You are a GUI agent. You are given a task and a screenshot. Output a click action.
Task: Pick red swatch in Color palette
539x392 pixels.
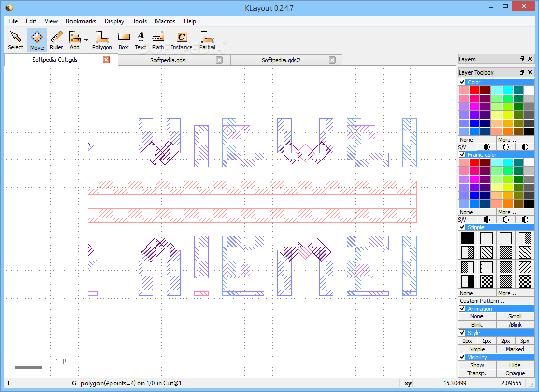pyautogui.click(x=474, y=90)
